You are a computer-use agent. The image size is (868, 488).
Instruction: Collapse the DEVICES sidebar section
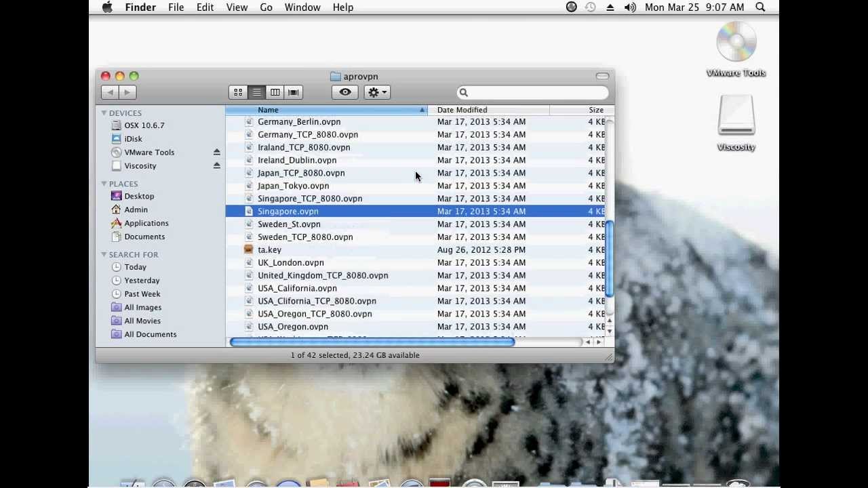click(x=104, y=113)
